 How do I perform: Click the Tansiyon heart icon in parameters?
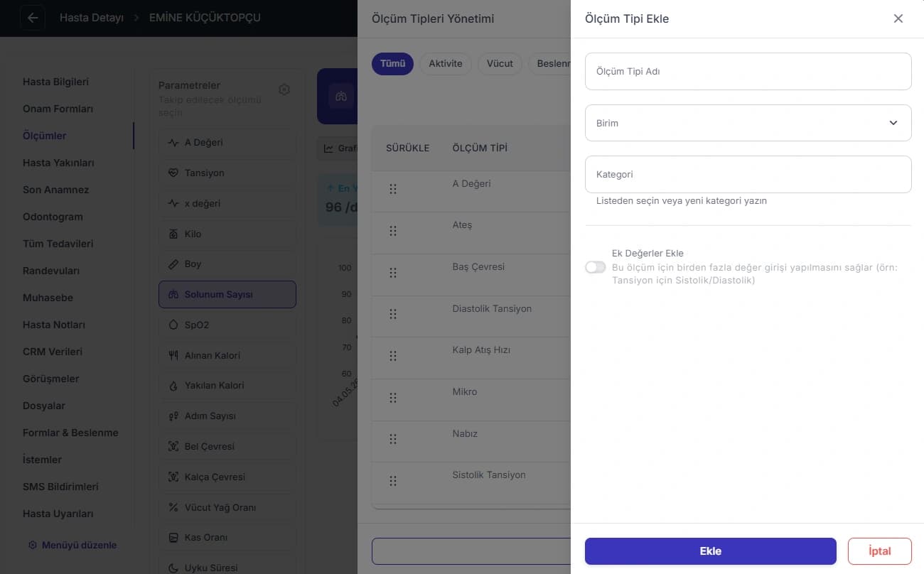173,173
